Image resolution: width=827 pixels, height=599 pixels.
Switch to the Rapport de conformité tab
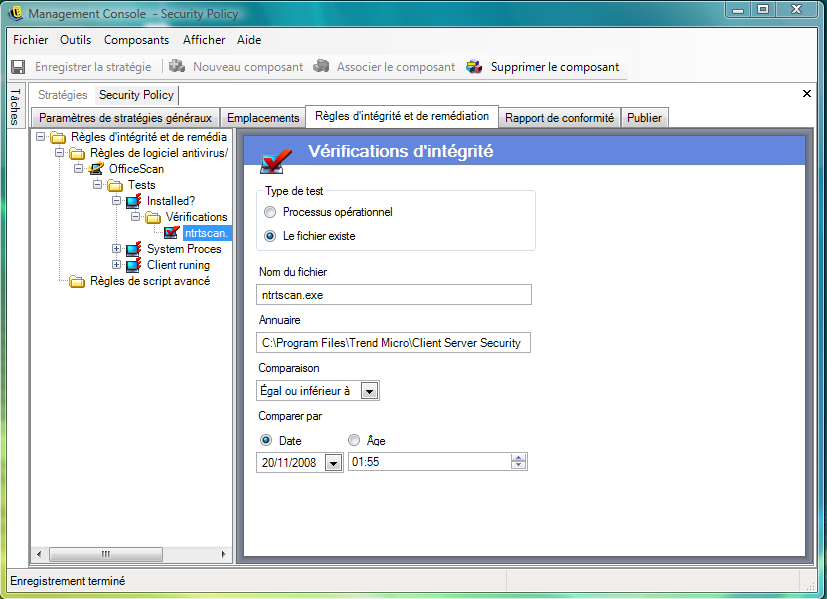coord(559,118)
